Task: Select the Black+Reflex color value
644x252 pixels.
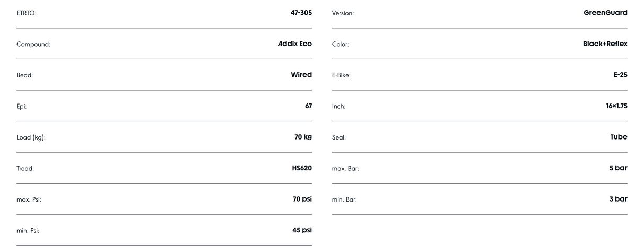Action: tap(605, 44)
